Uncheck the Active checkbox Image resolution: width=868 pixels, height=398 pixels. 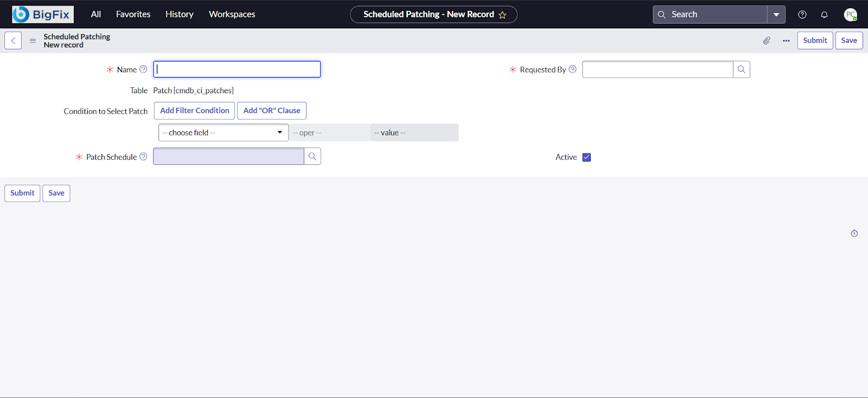coord(586,157)
